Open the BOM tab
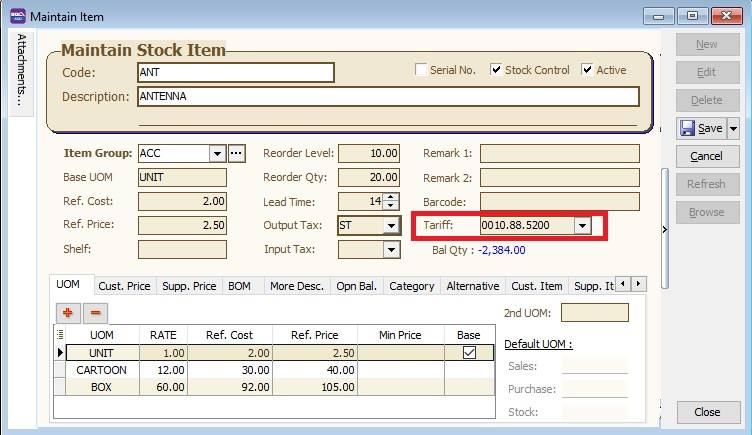The image size is (752, 435). coord(239,286)
